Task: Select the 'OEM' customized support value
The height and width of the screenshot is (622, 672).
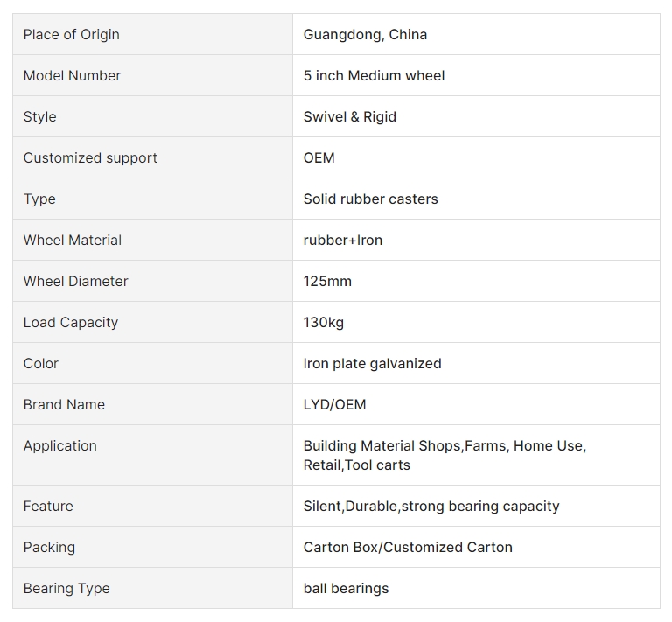Action: pos(318,157)
